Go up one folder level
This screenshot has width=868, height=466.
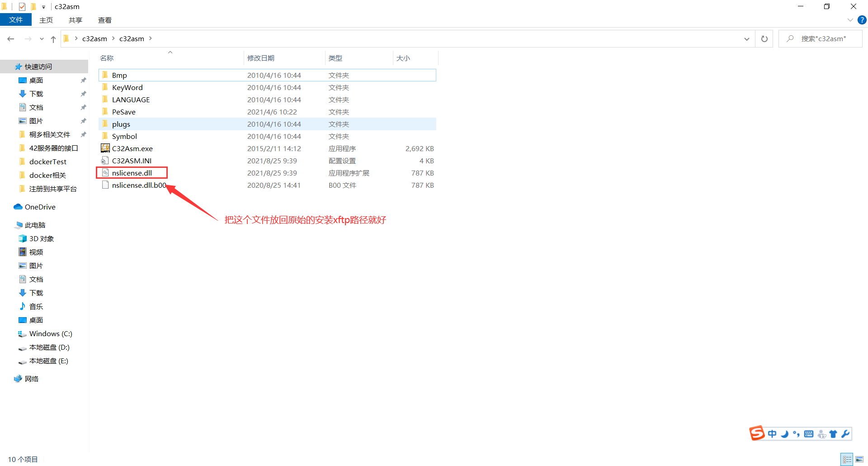[53, 39]
